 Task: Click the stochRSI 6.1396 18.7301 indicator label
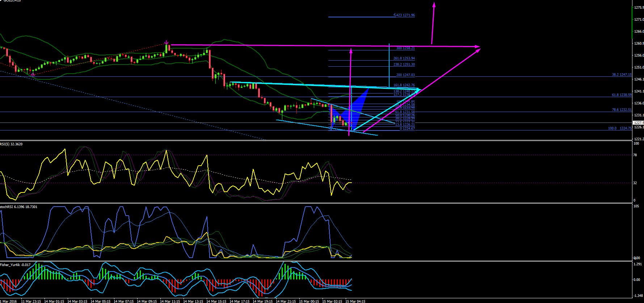coord(18,207)
